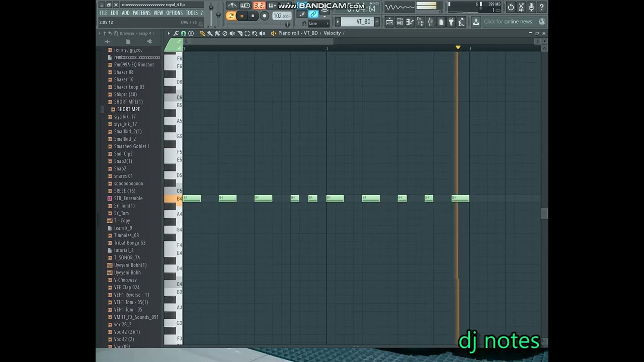Open the VT_BD pattern selector
Viewport: 644px width, 362px height.
click(357, 22)
